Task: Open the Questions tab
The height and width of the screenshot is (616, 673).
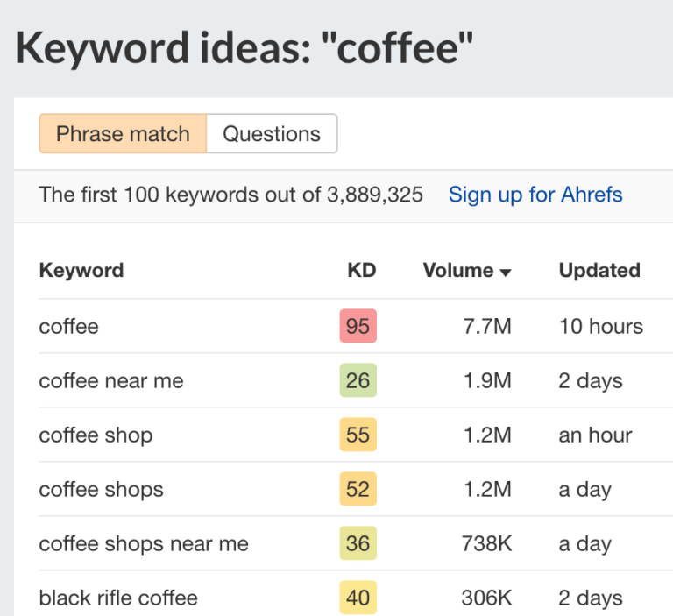Action: click(272, 134)
